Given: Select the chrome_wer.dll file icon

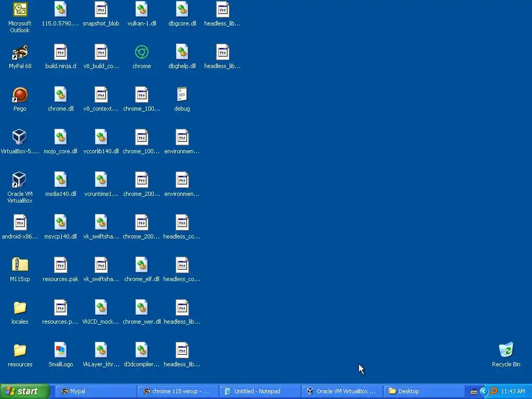Looking at the screenshot, I should [141, 308].
